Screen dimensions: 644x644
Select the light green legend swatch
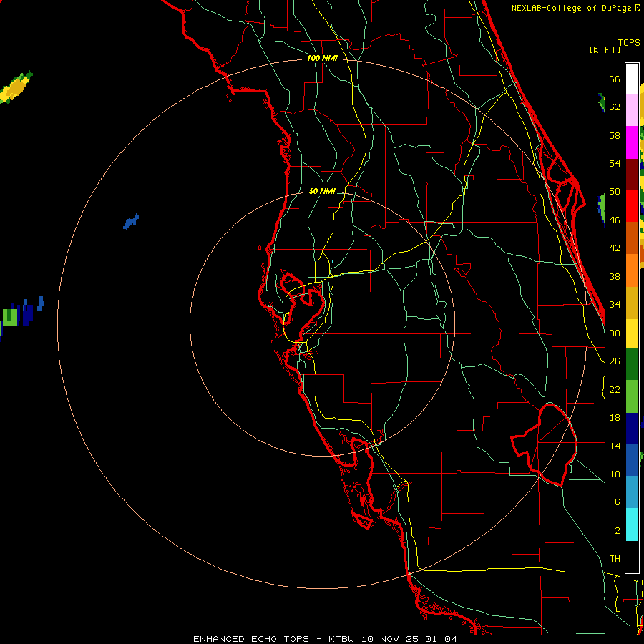point(632,396)
